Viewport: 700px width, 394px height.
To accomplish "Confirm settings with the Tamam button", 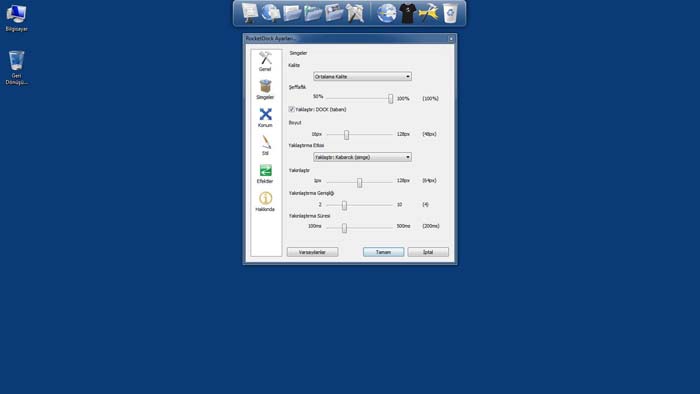I will point(383,252).
